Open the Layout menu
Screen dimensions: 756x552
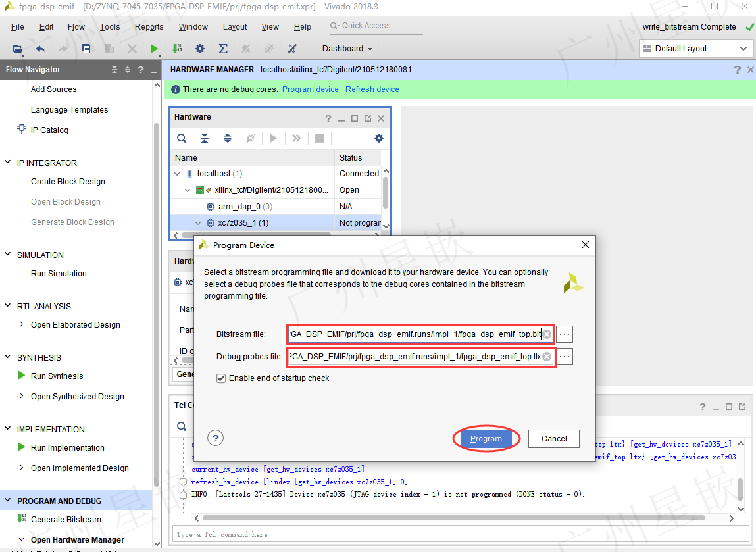pos(235,27)
